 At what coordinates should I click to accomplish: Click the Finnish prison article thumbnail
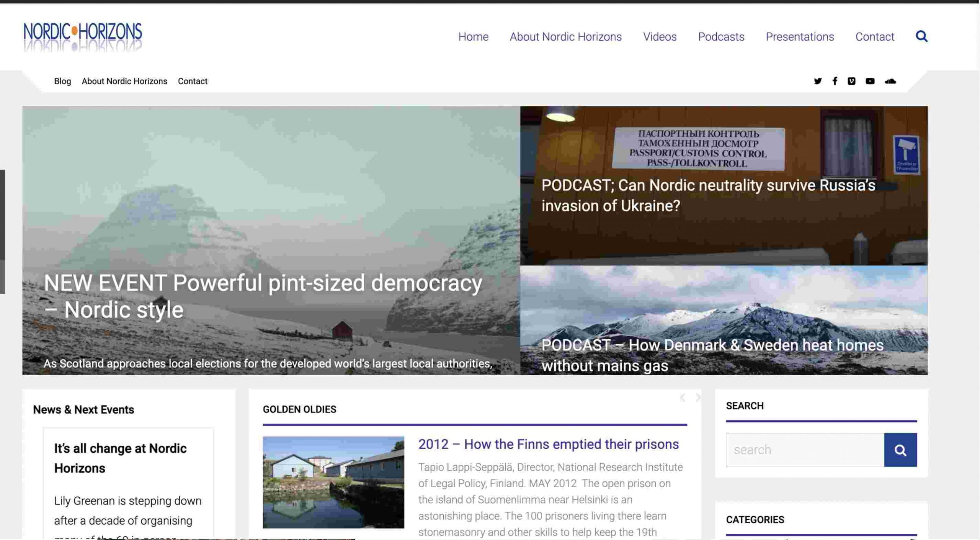point(333,482)
